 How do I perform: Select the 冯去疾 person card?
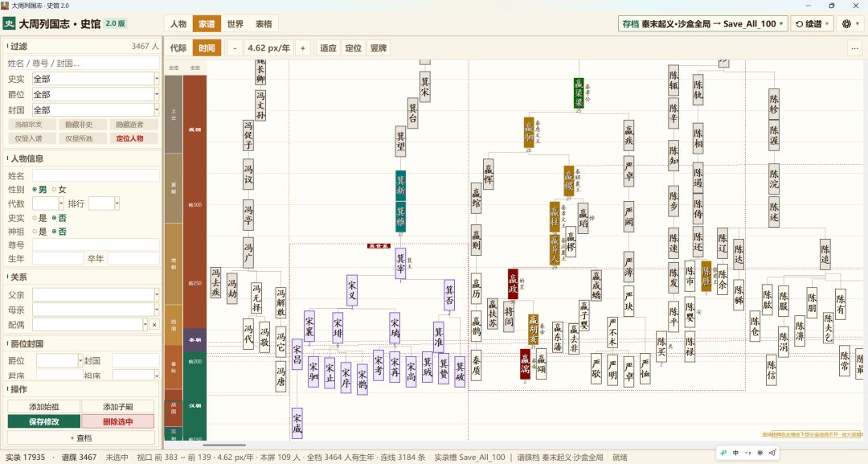(x=215, y=283)
